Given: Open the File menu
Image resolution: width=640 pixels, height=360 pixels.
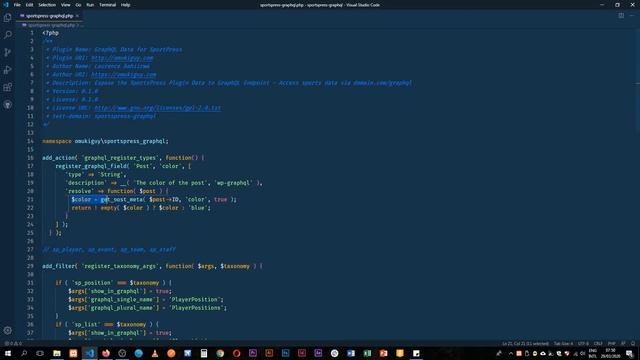Looking at the screenshot, I should pos(17,5).
